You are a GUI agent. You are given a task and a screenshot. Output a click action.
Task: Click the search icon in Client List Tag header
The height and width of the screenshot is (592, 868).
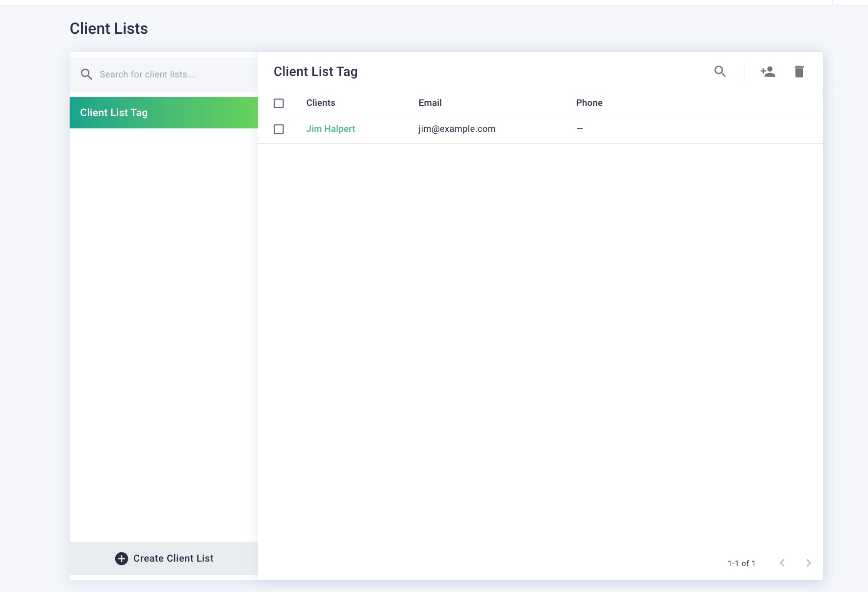point(720,72)
